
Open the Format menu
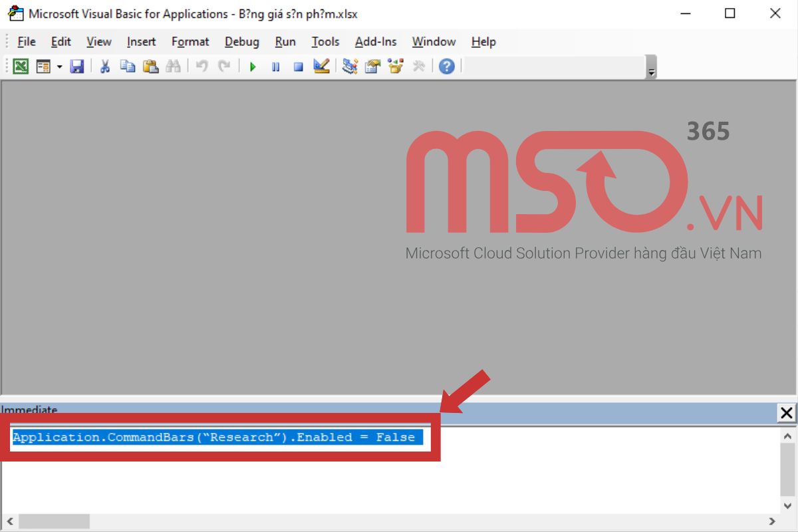click(x=190, y=41)
